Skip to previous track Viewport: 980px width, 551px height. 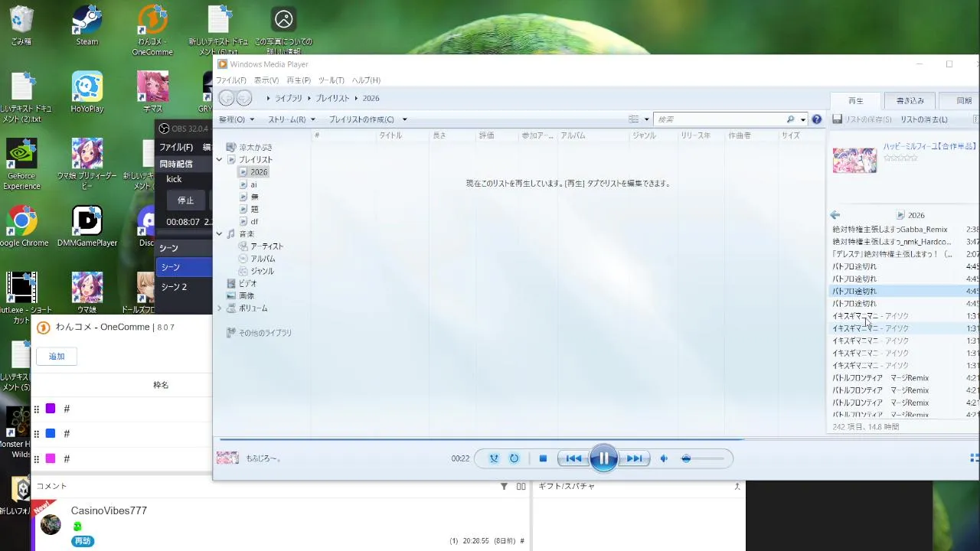point(573,458)
